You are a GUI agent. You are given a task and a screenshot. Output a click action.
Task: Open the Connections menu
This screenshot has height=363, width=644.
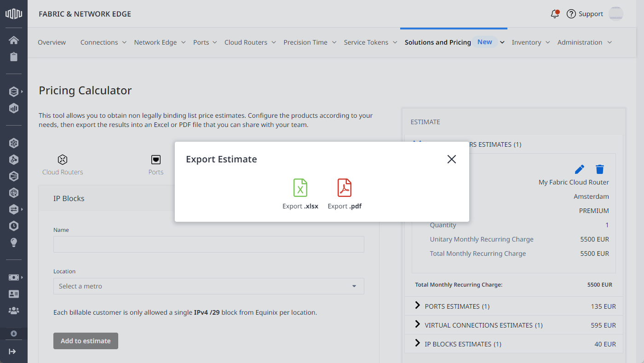[x=103, y=42]
